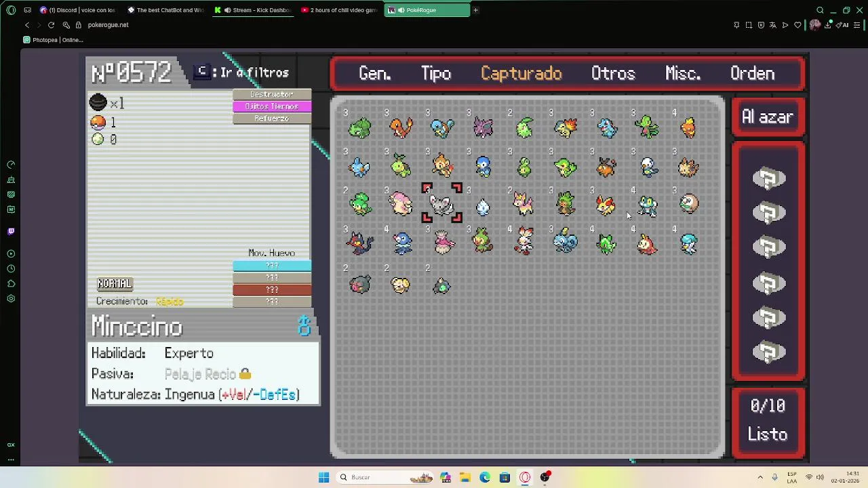Image resolution: width=868 pixels, height=488 pixels.
Task: Open the Orden sort dropdown
Action: [x=753, y=73]
